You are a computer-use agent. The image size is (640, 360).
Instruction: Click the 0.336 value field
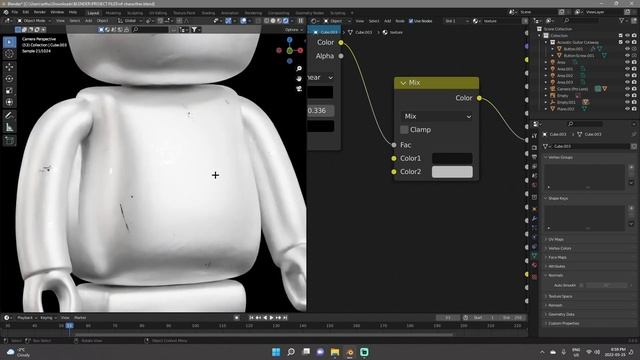320,111
